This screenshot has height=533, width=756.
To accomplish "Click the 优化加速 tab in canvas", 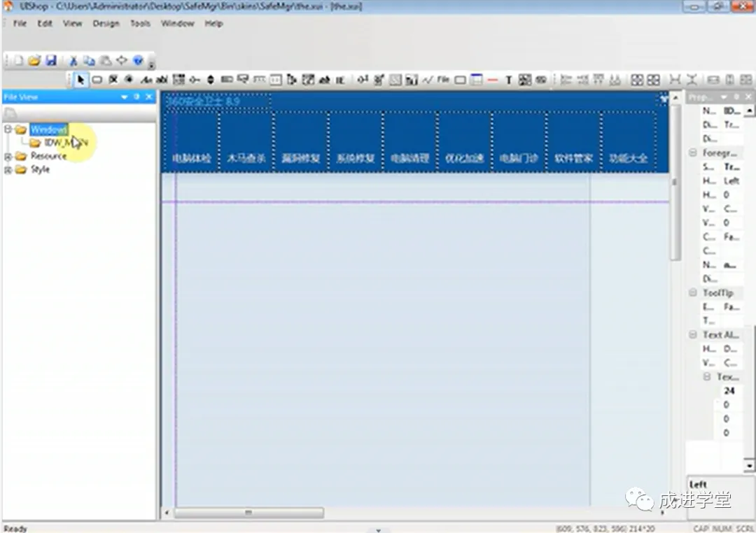I will pyautogui.click(x=464, y=141).
